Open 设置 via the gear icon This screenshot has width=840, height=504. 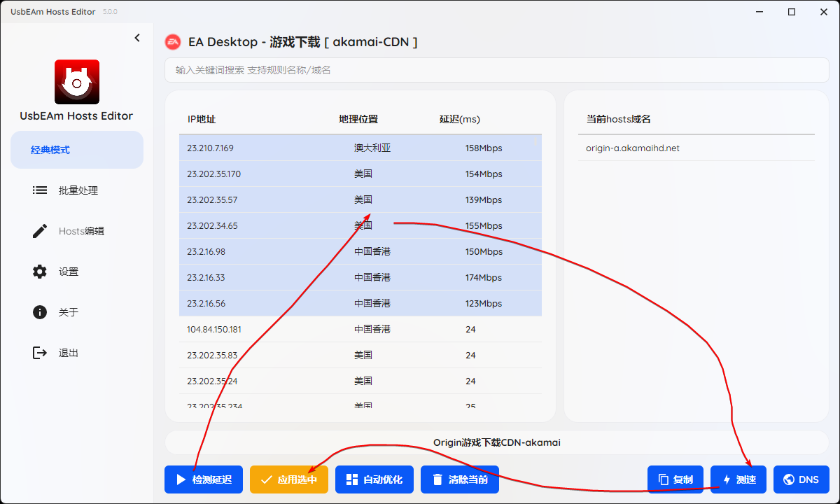pyautogui.click(x=40, y=272)
